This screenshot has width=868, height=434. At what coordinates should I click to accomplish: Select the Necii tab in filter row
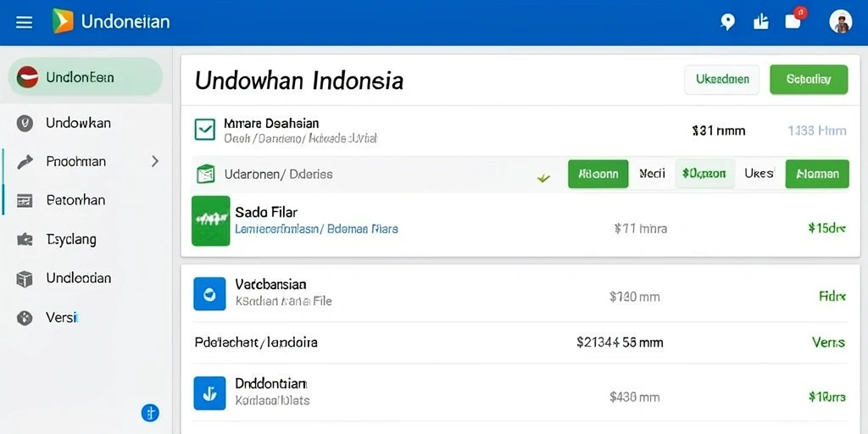[652, 174]
